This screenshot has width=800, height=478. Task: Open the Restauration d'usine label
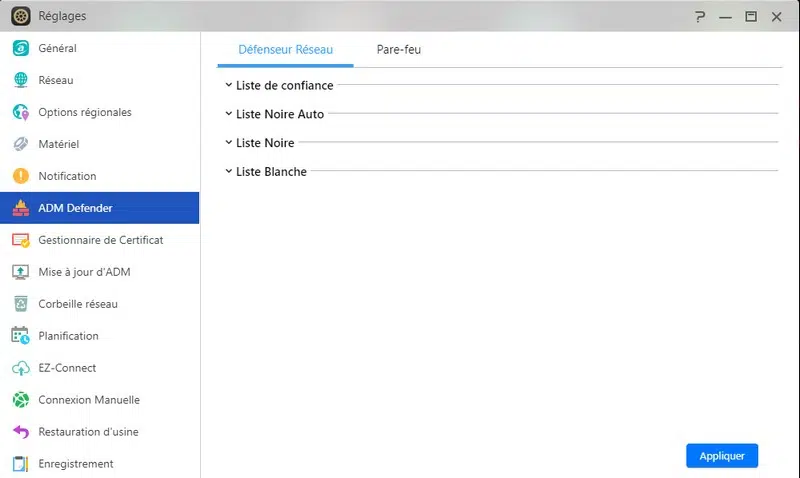(x=88, y=432)
